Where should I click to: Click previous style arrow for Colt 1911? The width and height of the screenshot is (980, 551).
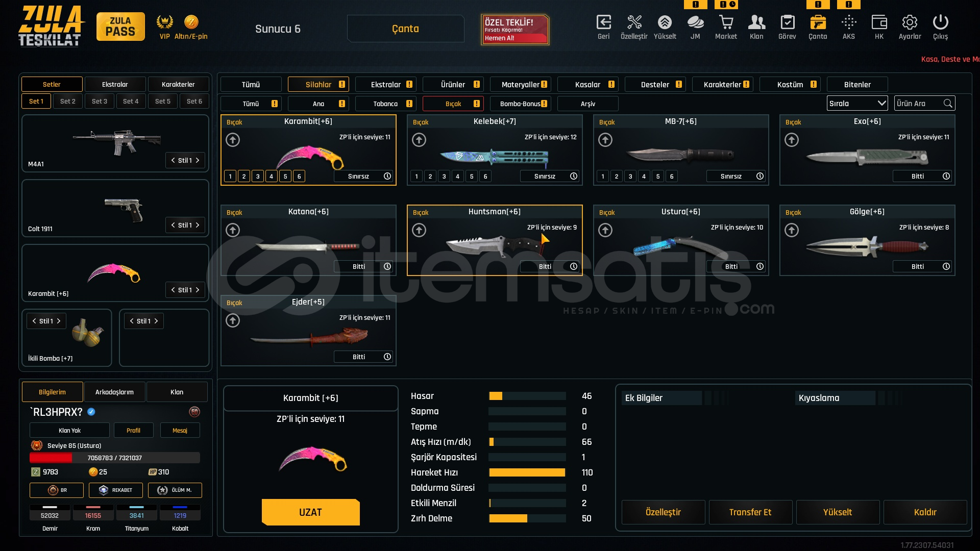click(x=173, y=225)
